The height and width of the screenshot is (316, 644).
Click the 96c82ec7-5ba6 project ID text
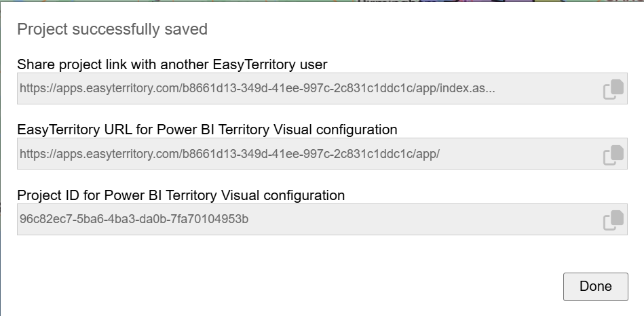pyautogui.click(x=134, y=220)
